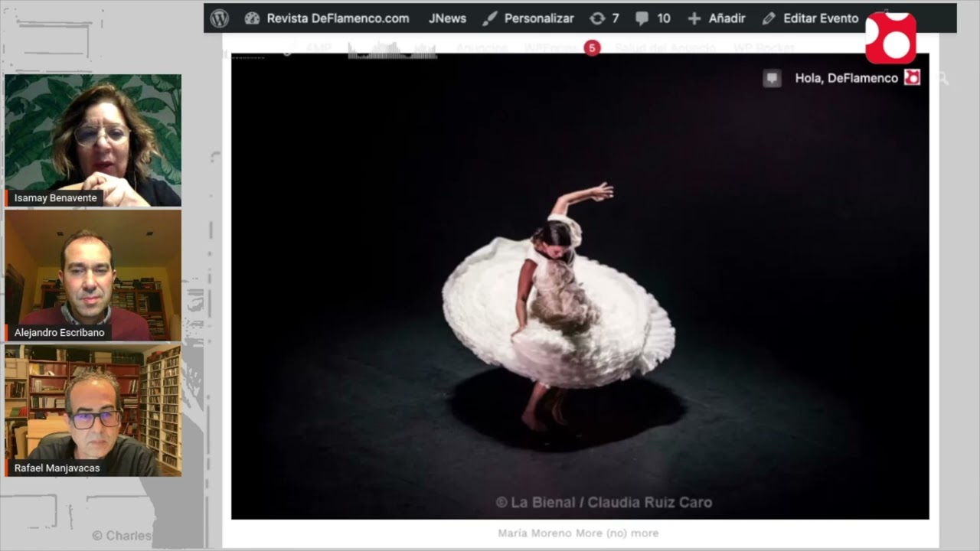Open Hola, DeFlamenco account menu
Viewport: 980px width, 551px height.
[x=846, y=78]
